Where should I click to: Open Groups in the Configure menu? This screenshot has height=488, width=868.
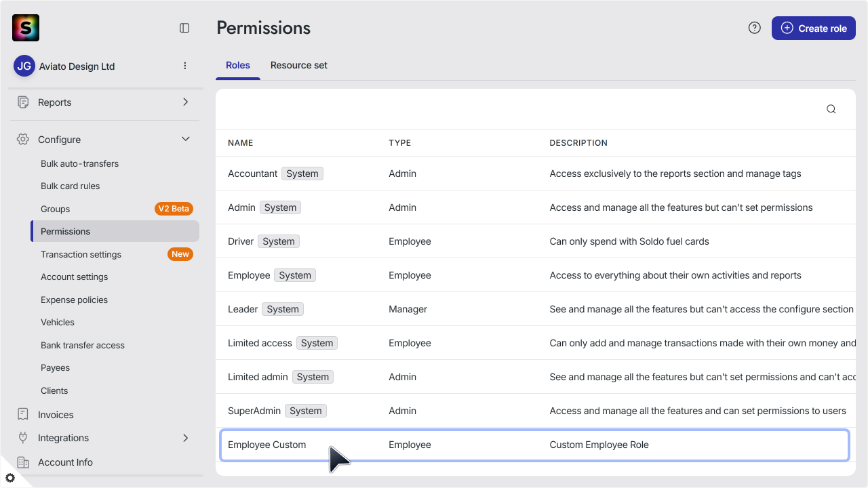click(55, 209)
